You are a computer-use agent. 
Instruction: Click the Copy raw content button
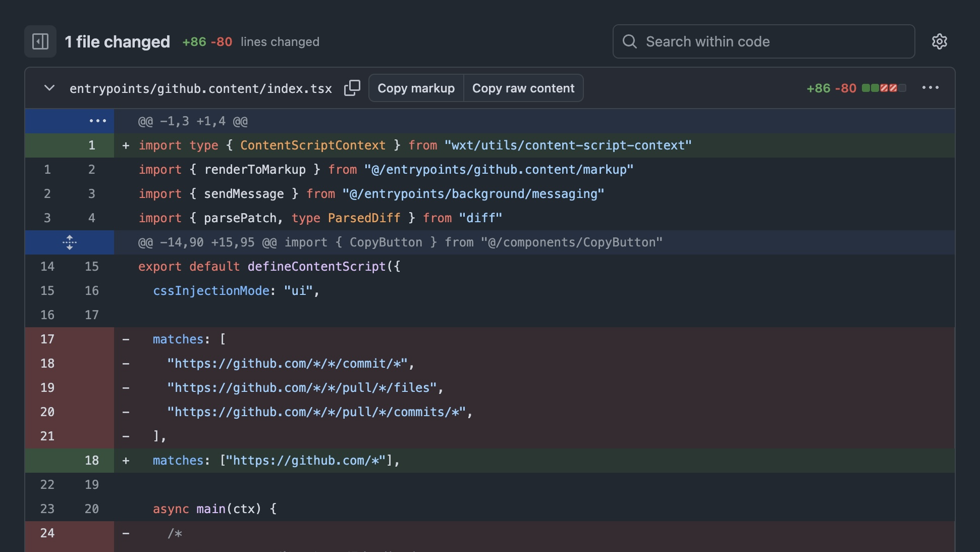523,88
